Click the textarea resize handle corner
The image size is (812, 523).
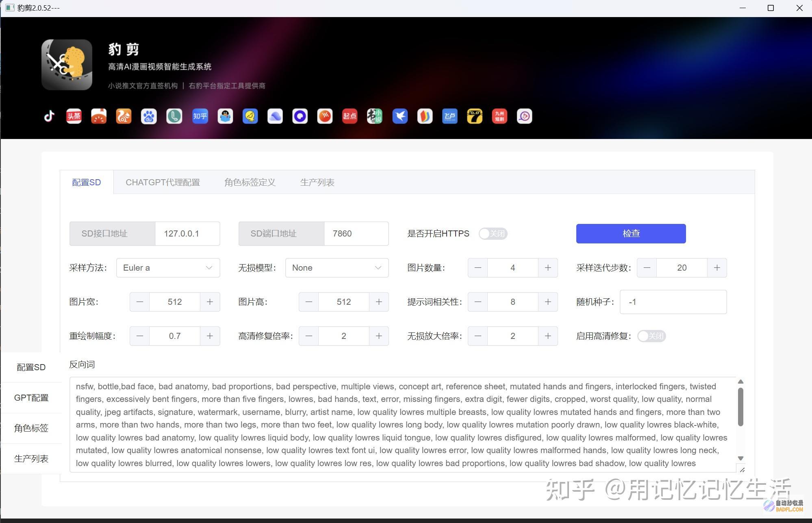[x=742, y=469]
